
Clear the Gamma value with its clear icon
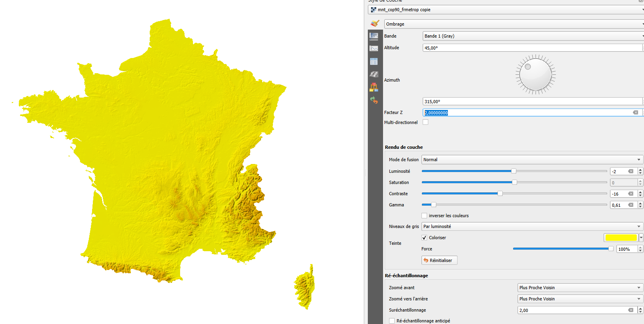pyautogui.click(x=631, y=205)
